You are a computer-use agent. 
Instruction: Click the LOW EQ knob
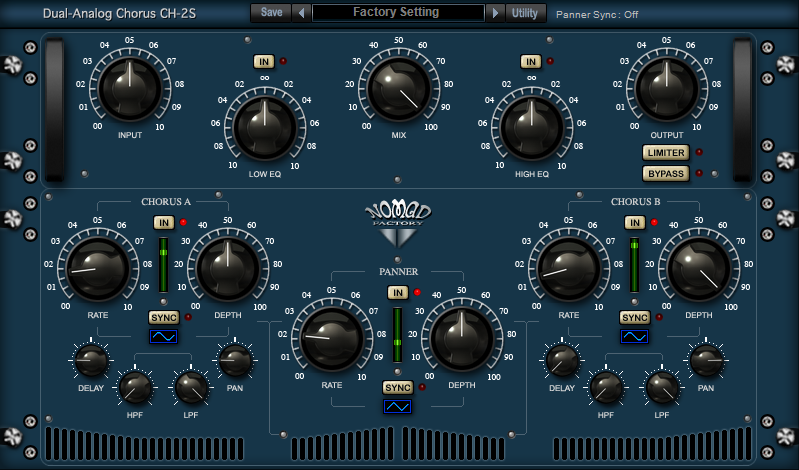point(264,127)
